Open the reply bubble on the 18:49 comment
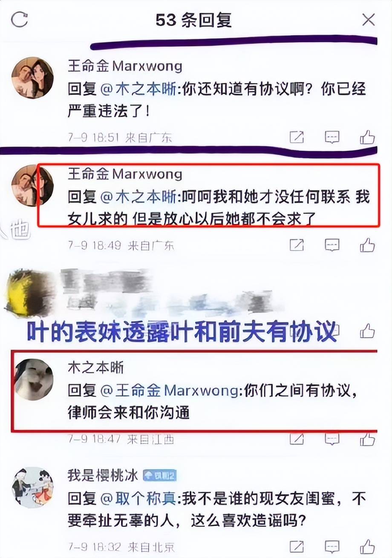 pos(332,245)
